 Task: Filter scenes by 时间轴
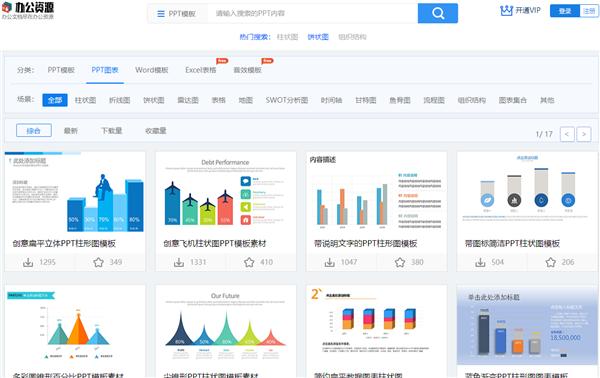331,100
